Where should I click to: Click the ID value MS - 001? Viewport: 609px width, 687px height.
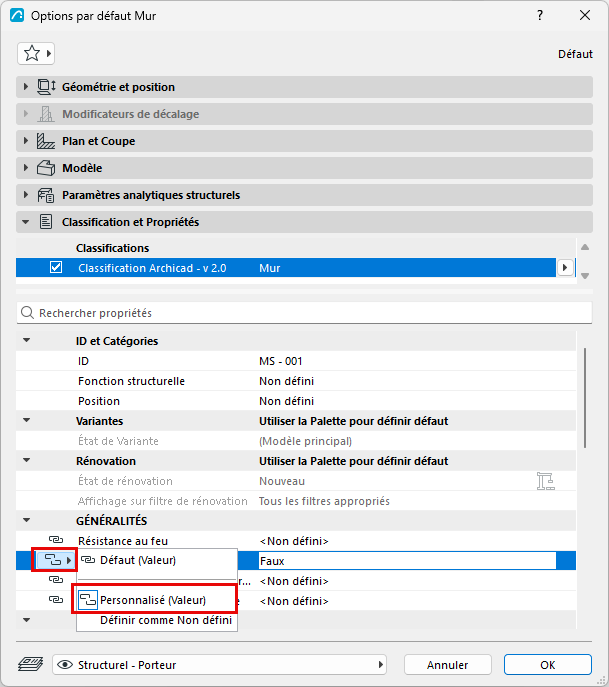[280, 361]
